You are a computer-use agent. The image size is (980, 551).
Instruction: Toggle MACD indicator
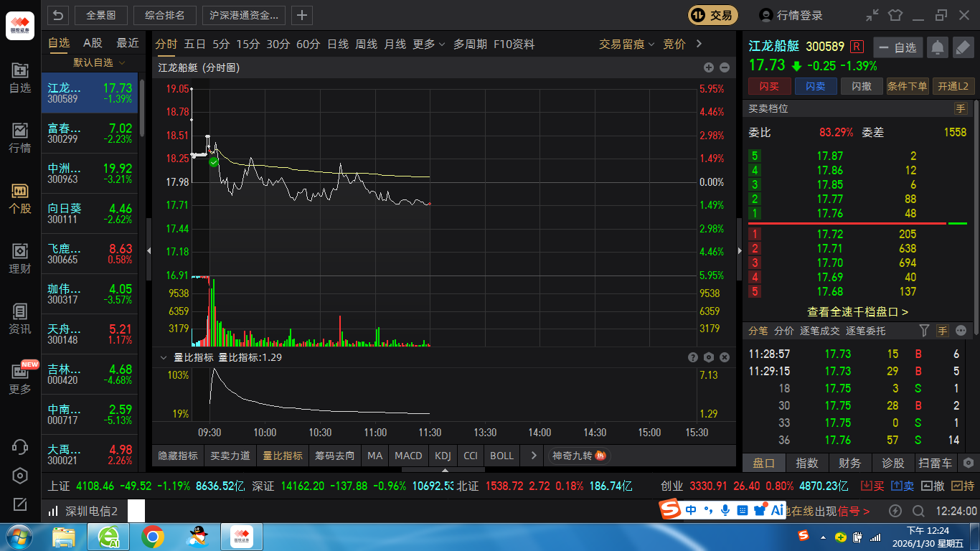pyautogui.click(x=408, y=456)
